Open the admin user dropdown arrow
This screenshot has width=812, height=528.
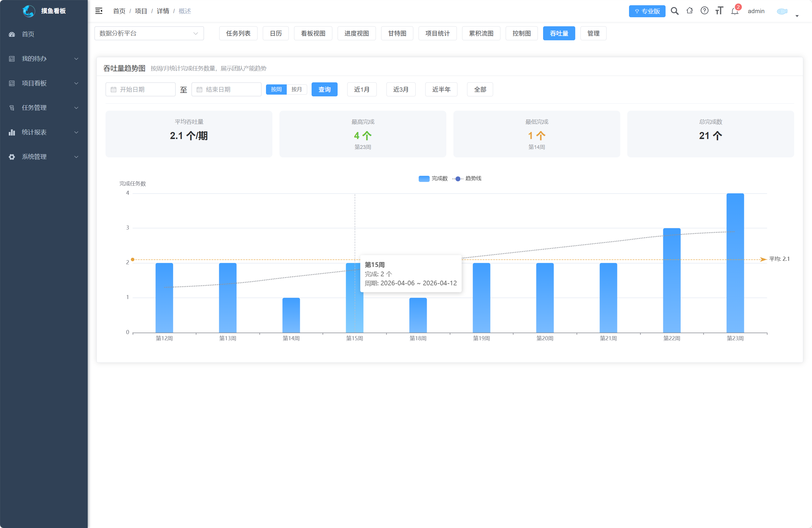[x=797, y=16]
